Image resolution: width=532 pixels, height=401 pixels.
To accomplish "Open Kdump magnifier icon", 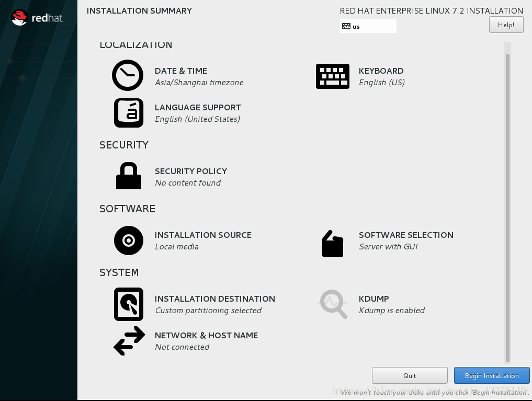I will 333,304.
